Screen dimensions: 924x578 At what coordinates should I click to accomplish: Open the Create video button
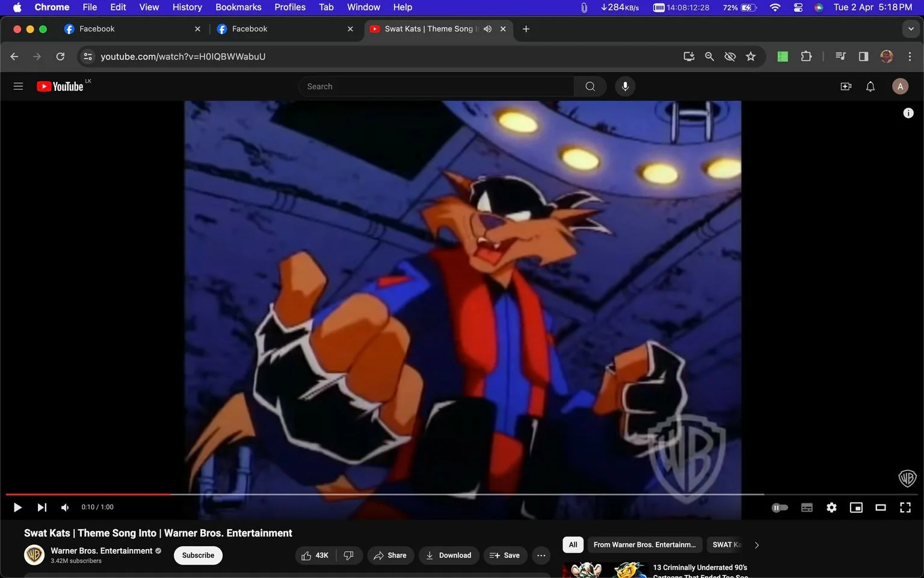846,86
